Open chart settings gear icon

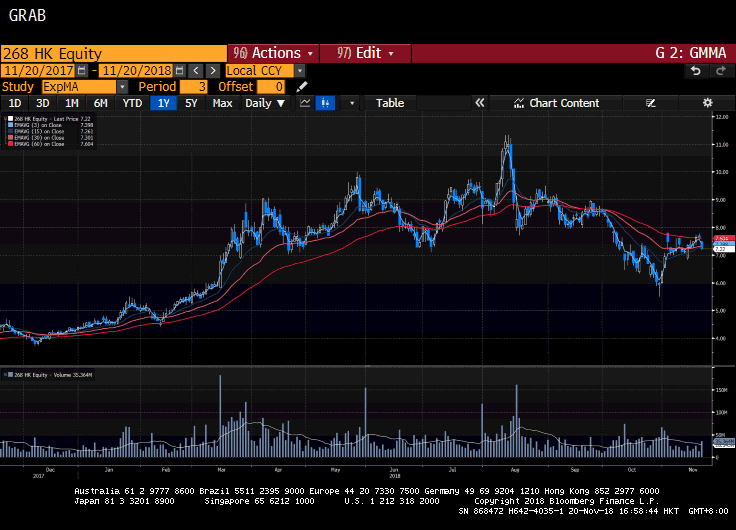707,103
